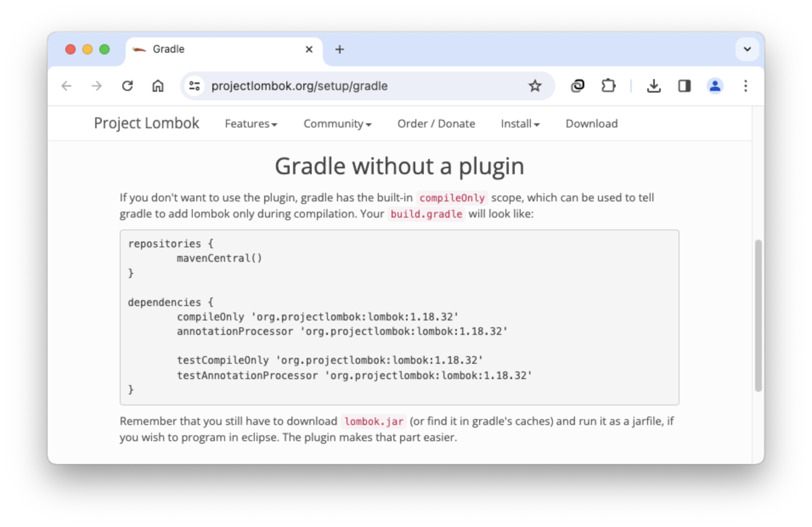Open the Order / Donate page
This screenshot has height=527, width=812.
436,124
